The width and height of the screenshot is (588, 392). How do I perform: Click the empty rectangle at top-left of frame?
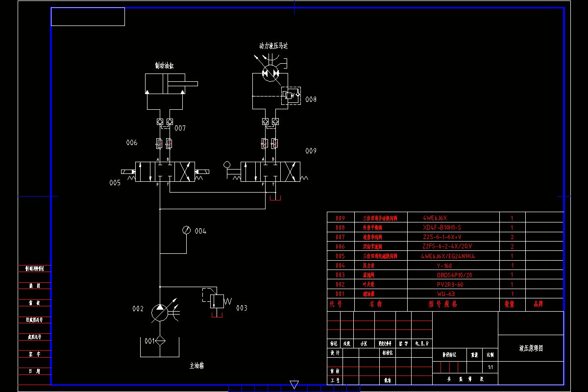[88, 17]
